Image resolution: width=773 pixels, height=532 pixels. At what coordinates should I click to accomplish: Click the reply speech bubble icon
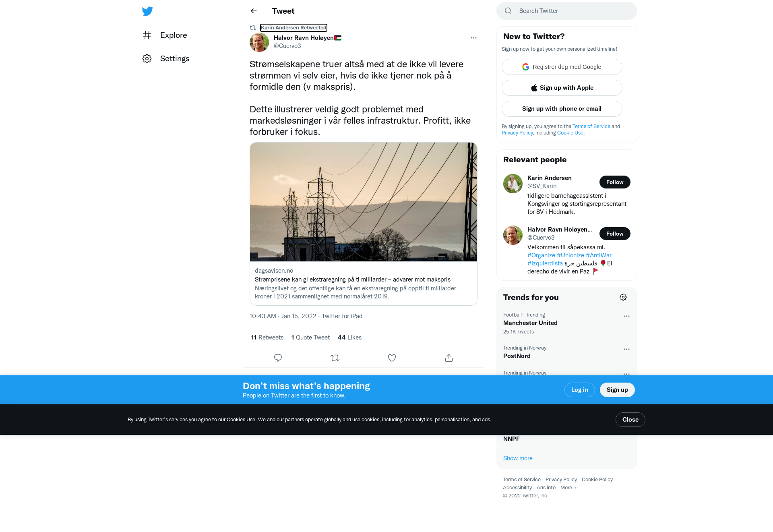point(278,358)
